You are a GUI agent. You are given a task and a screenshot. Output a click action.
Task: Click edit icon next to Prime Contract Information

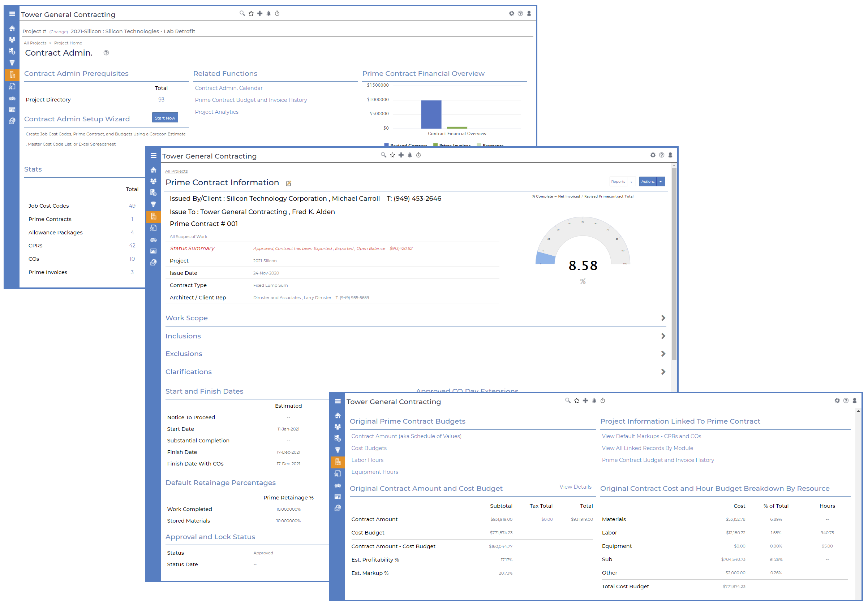(x=288, y=183)
